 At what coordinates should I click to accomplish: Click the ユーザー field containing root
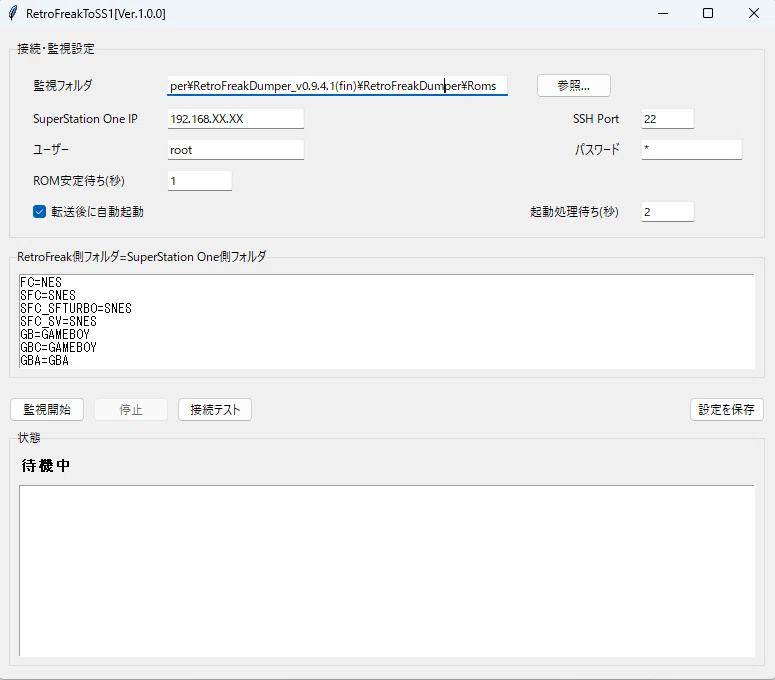(236, 150)
